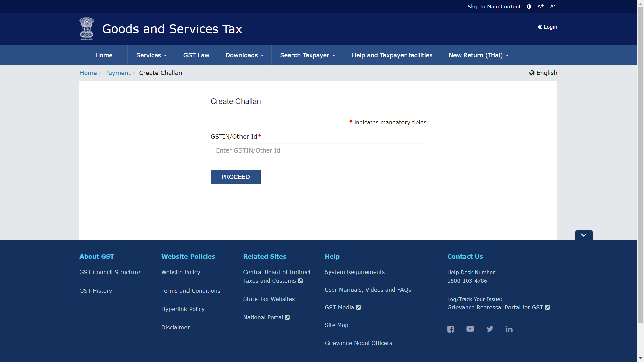Image resolution: width=644 pixels, height=362 pixels.
Task: Expand the New Return (Trial) dropdown
Action: 478,55
